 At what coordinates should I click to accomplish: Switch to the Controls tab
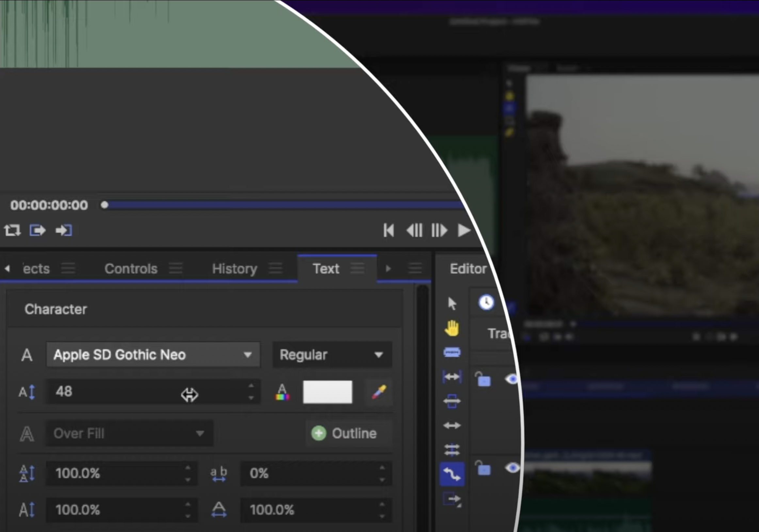point(131,269)
